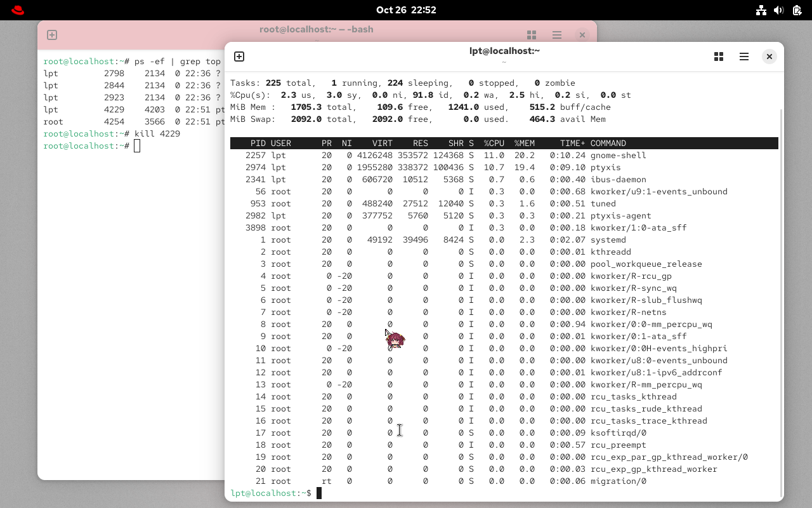Viewport: 812px width, 508px height.
Task: Click the root@localhost bash title bar
Action: click(316, 29)
